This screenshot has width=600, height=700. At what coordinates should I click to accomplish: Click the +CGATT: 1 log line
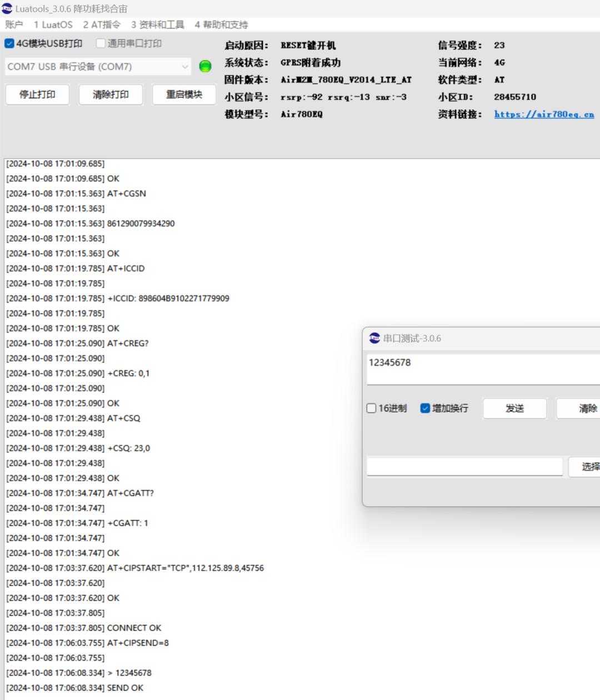pos(77,523)
